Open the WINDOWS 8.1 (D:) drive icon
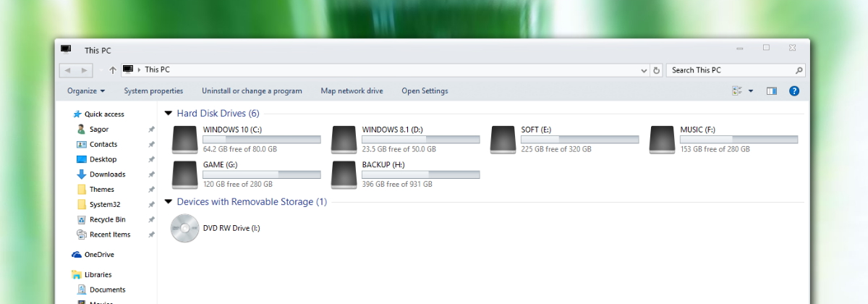The image size is (868, 304). (344, 140)
